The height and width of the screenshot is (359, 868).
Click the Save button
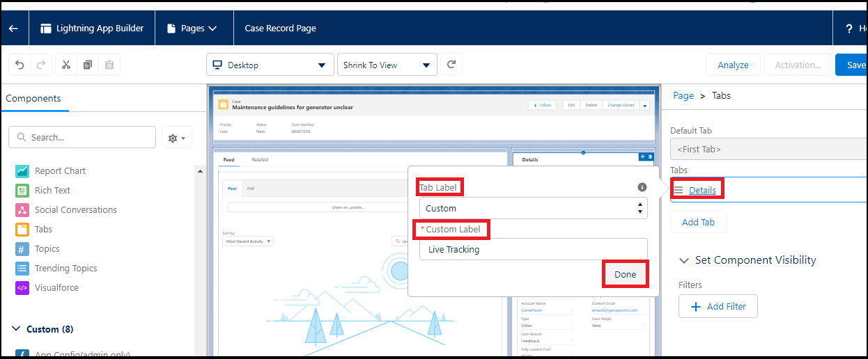coord(853,65)
